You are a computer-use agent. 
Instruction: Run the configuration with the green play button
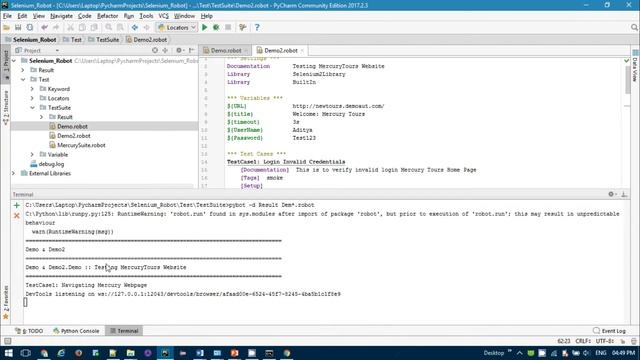(204, 27)
